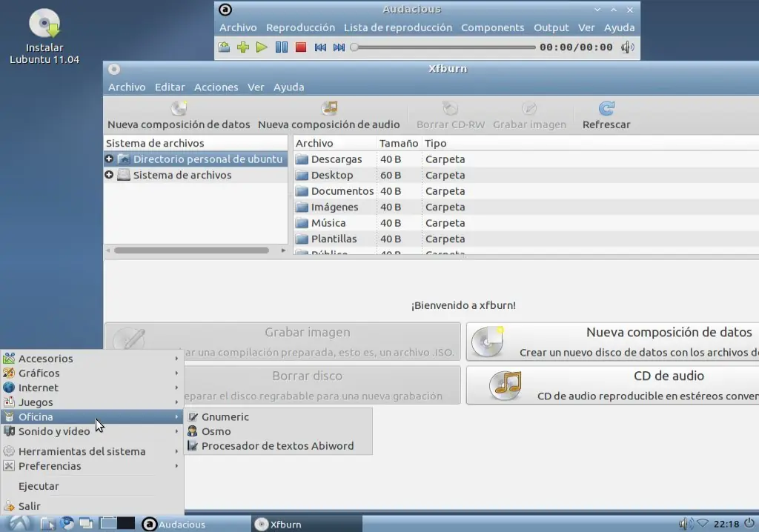Click Lubuntu start menu button on panel
The height and width of the screenshot is (532, 759).
pyautogui.click(x=19, y=524)
